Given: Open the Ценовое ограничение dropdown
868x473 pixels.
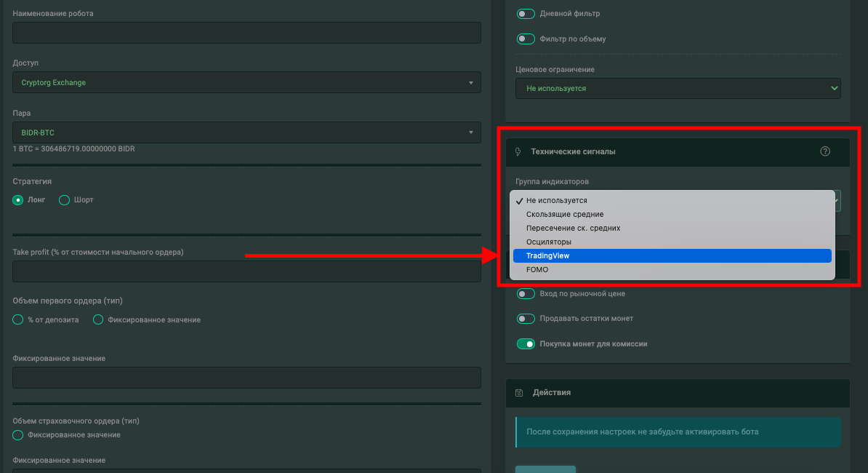Looking at the screenshot, I should point(678,88).
